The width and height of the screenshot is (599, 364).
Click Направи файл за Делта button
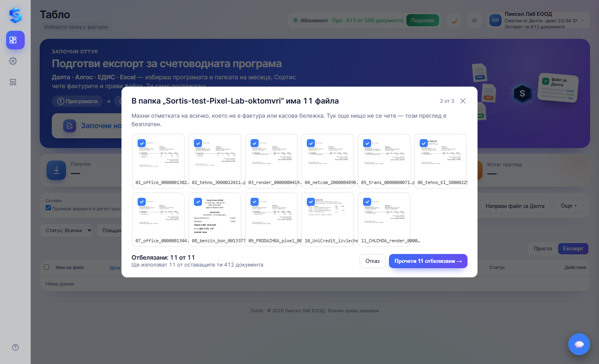click(x=515, y=206)
